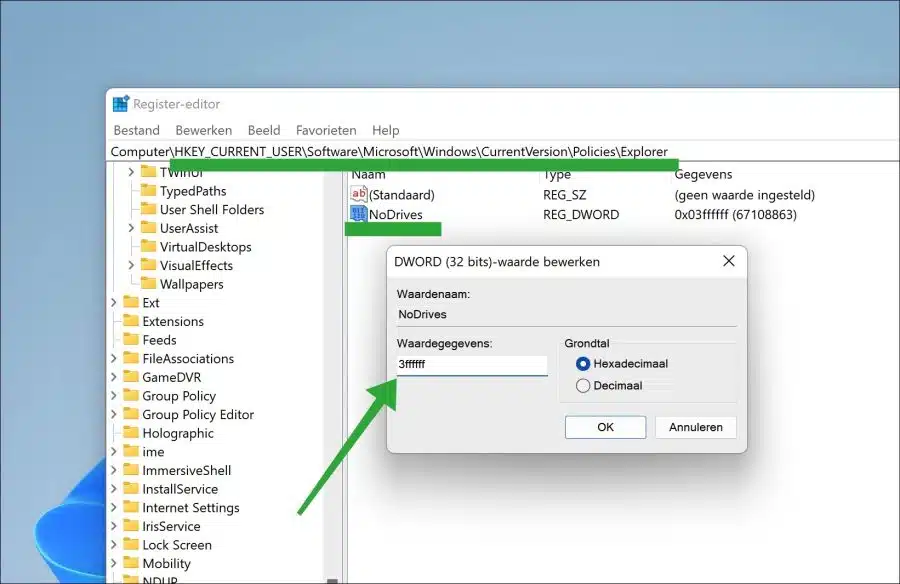This screenshot has height=584, width=900.
Task: Expand the Lock Screen key
Action: pos(114,545)
